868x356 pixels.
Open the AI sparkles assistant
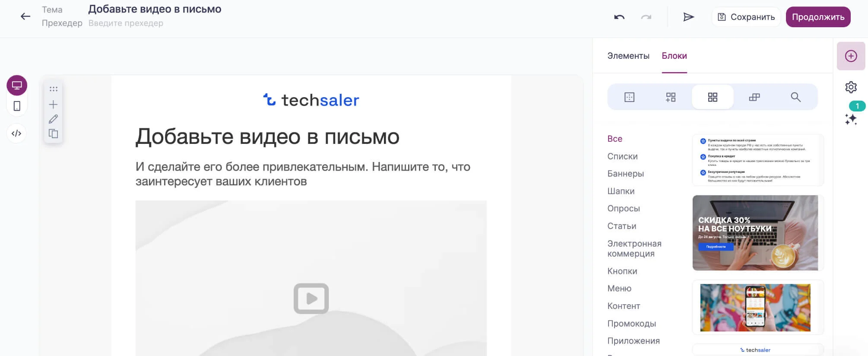[851, 119]
